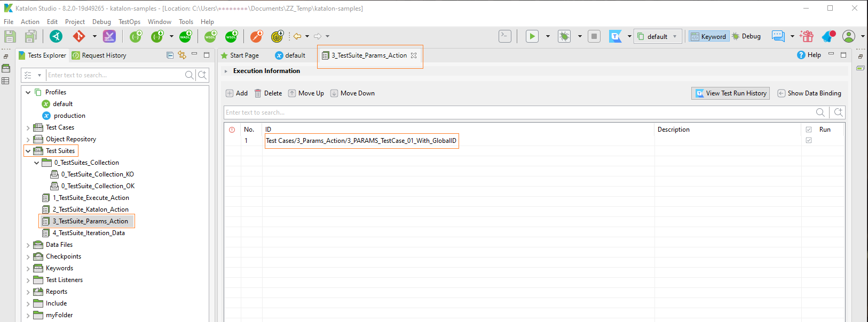
Task: Click the Debug bug icon in the toolbar
Action: tap(564, 36)
